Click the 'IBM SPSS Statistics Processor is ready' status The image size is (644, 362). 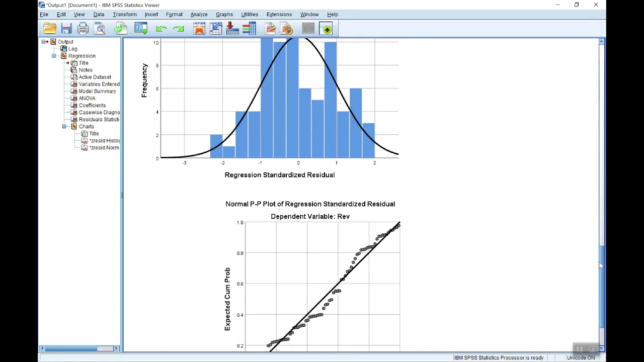pos(499,357)
